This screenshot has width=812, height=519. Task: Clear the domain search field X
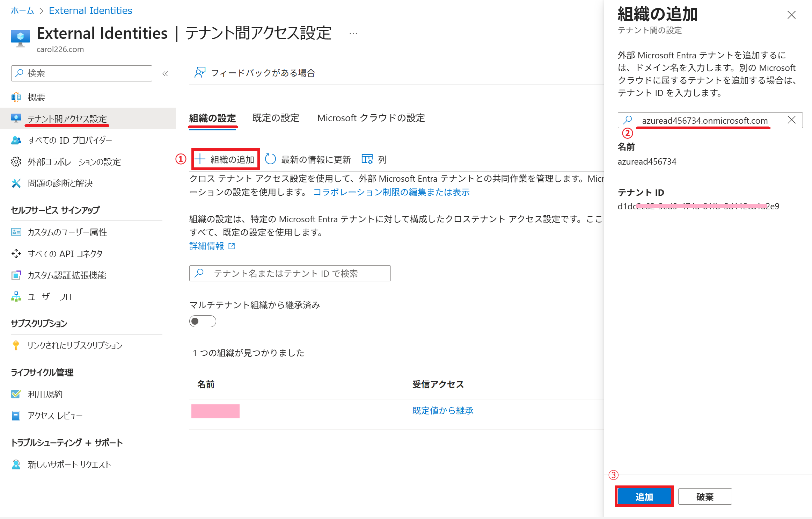coord(792,120)
